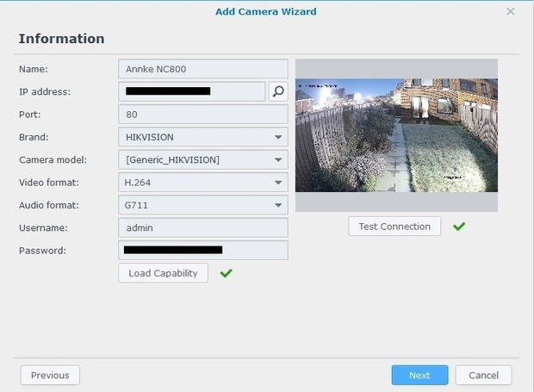Click the Next button

[x=419, y=375]
